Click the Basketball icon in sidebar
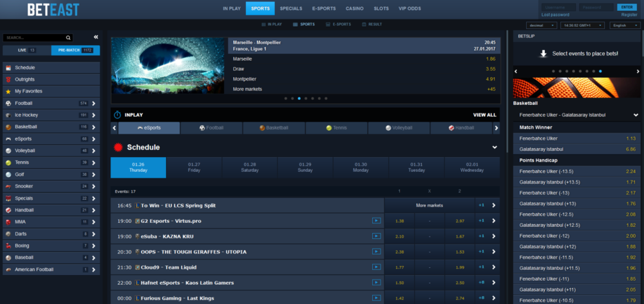Image resolution: width=644 pixels, height=304 pixels. pyautogui.click(x=8, y=127)
